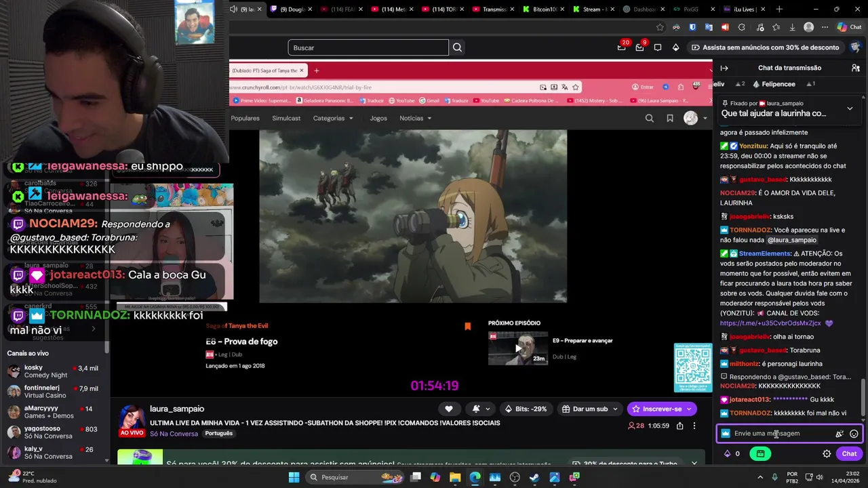Open aMarcyyyy live channel in sidebar
Screen dimensions: 868x488
coord(56,412)
